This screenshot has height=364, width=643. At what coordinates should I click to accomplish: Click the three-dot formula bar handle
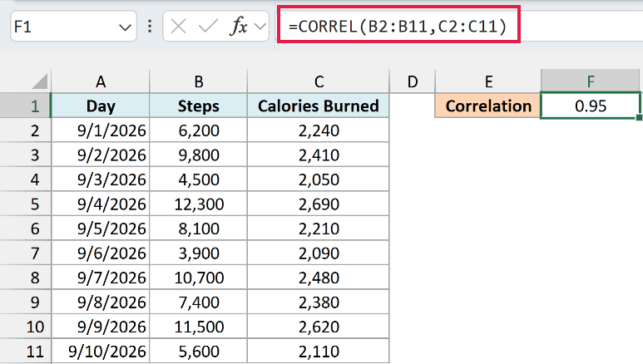coord(150,27)
